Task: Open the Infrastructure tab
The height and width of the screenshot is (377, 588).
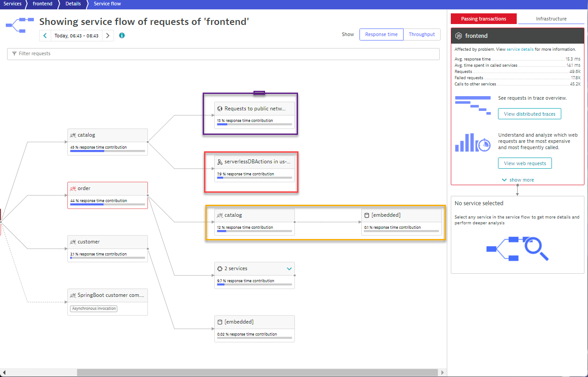Action: (551, 19)
